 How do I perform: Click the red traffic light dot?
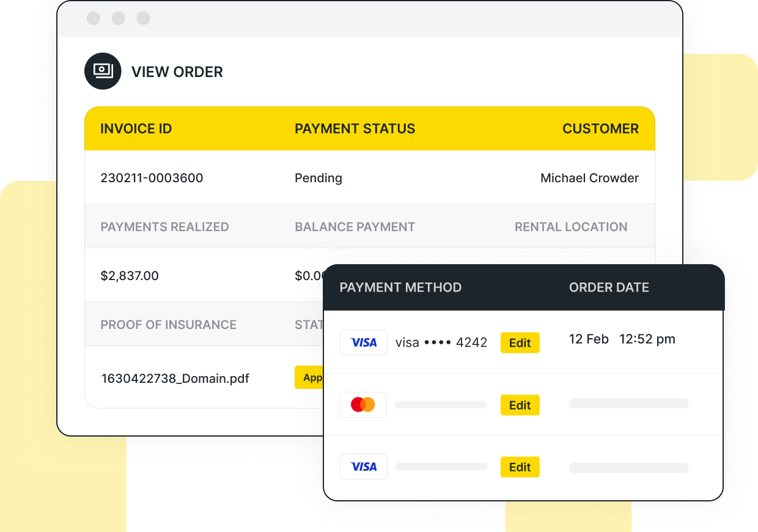tap(93, 18)
